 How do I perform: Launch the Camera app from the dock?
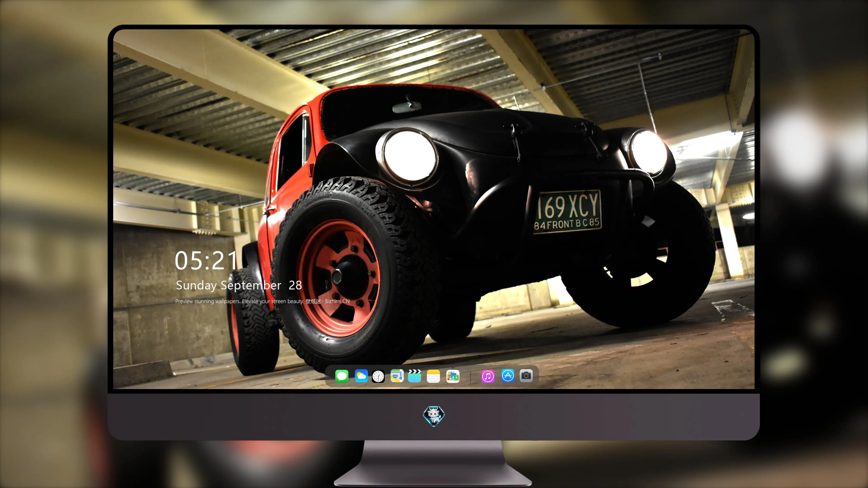[x=526, y=375]
